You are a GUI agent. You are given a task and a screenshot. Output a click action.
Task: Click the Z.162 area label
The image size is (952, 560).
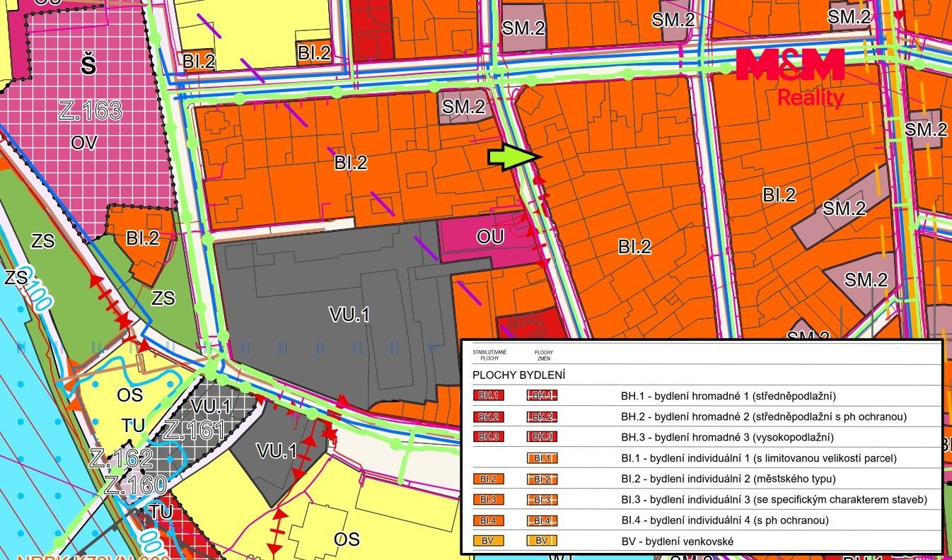(x=121, y=458)
